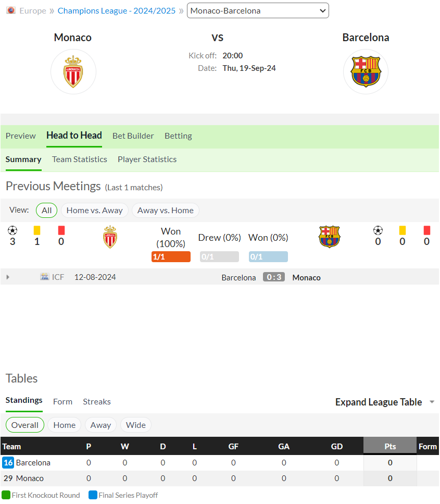The height and width of the screenshot is (504, 440).
Task: Click Barcelona's red card icon
Action: pos(427,230)
